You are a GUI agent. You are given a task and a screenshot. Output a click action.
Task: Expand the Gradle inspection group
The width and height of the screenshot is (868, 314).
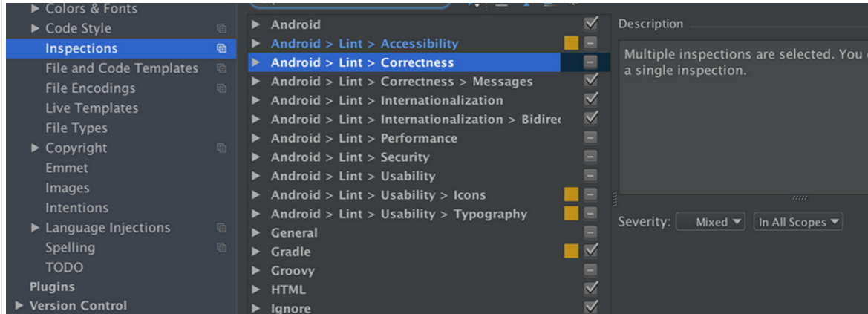(x=255, y=252)
